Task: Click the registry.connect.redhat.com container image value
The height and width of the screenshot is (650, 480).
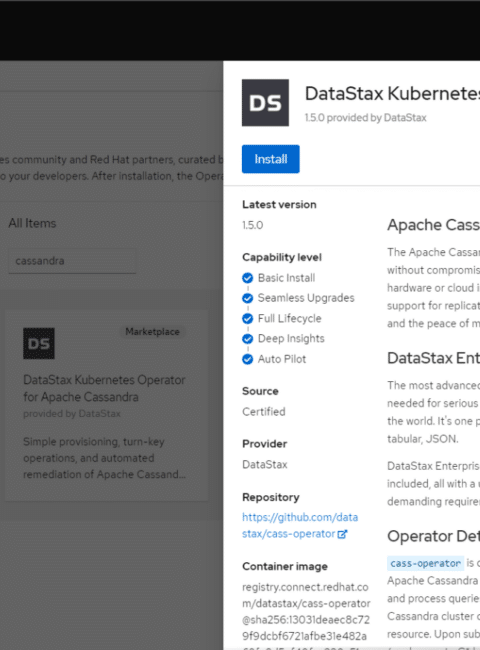Action: point(306,615)
